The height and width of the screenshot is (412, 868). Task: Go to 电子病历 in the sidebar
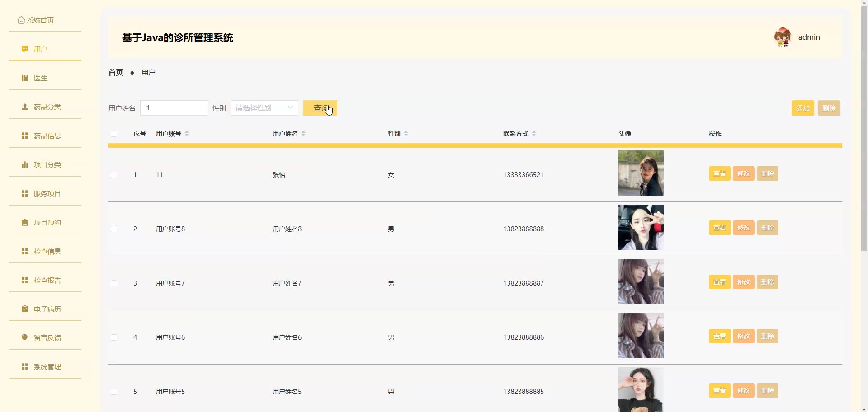(45, 309)
